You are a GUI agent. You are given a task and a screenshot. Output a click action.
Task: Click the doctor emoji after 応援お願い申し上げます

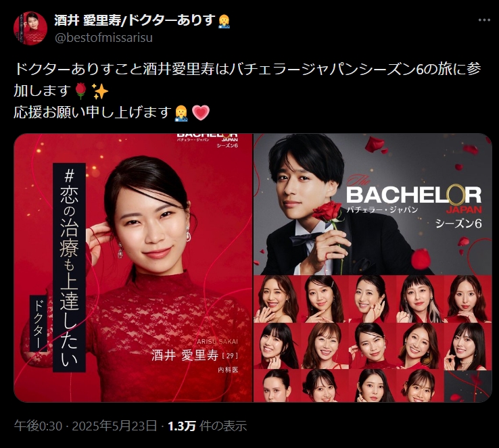pos(181,113)
